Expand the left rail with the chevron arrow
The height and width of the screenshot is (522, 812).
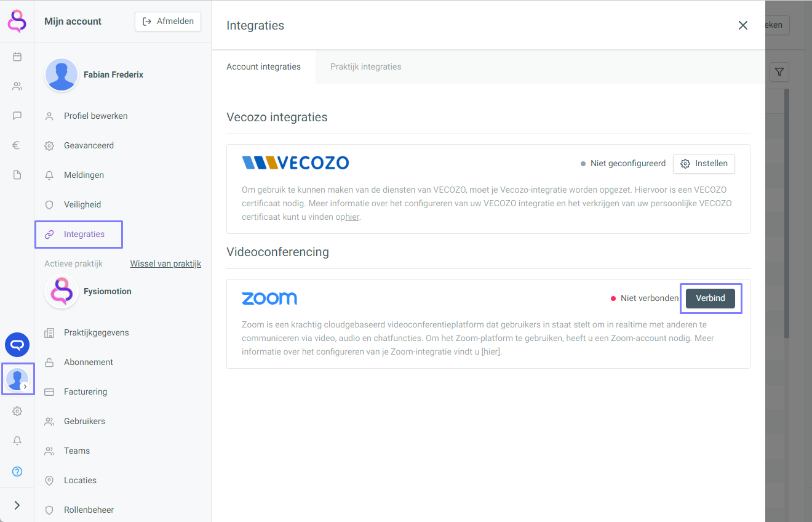[x=17, y=505]
